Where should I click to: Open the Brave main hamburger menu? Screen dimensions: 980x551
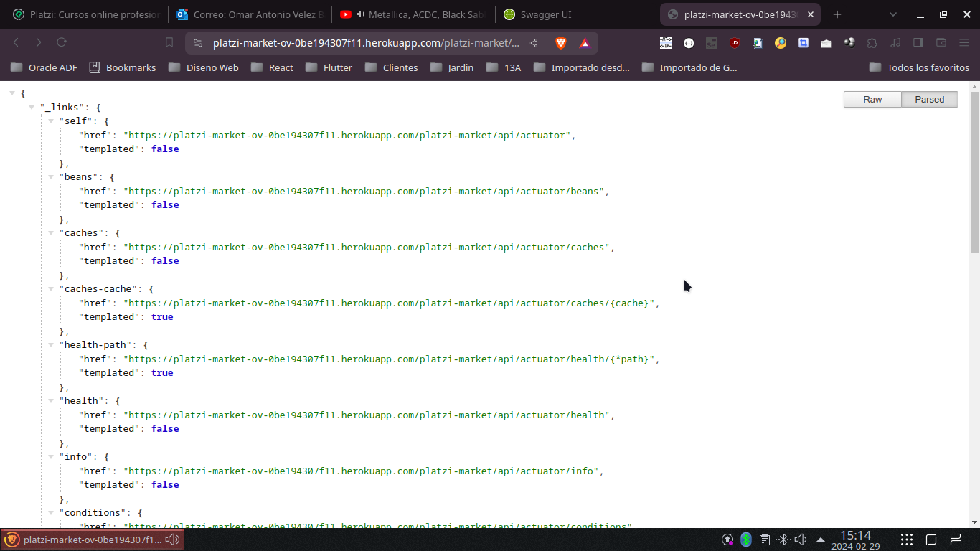[x=964, y=43]
